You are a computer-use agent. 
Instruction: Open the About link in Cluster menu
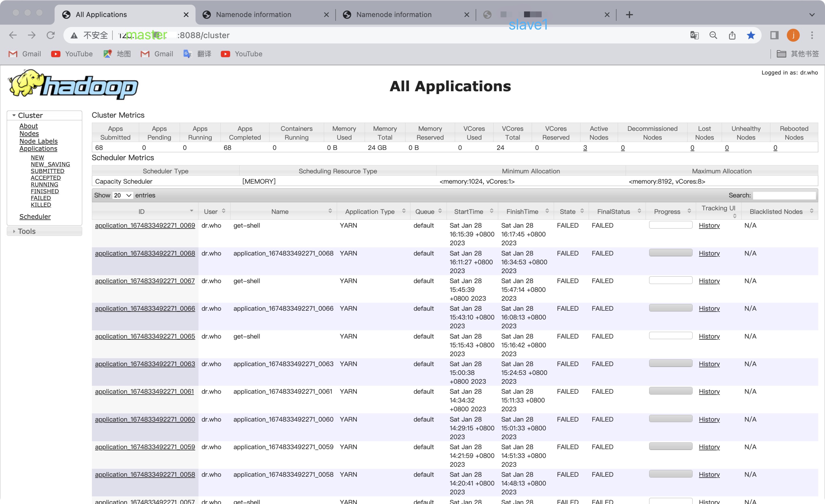click(x=28, y=126)
